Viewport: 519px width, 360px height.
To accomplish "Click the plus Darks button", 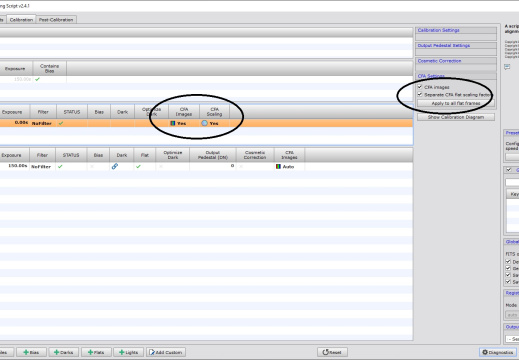I will [64, 352].
